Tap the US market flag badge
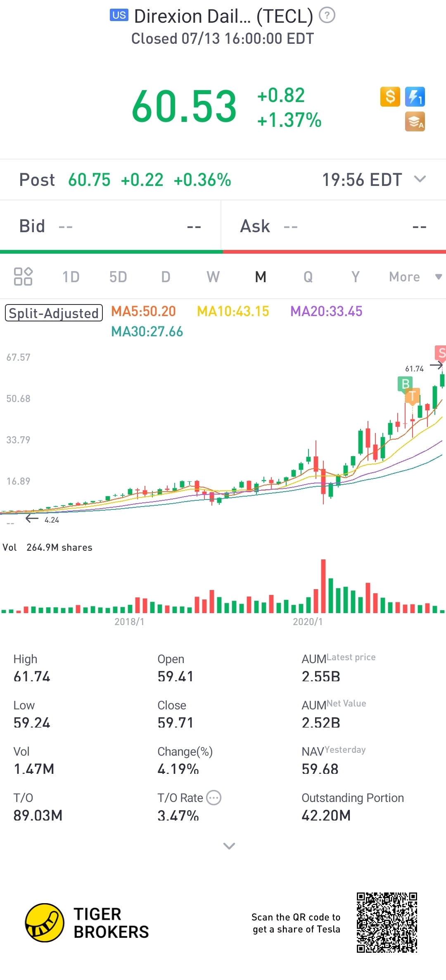The height and width of the screenshot is (980, 446). click(119, 15)
